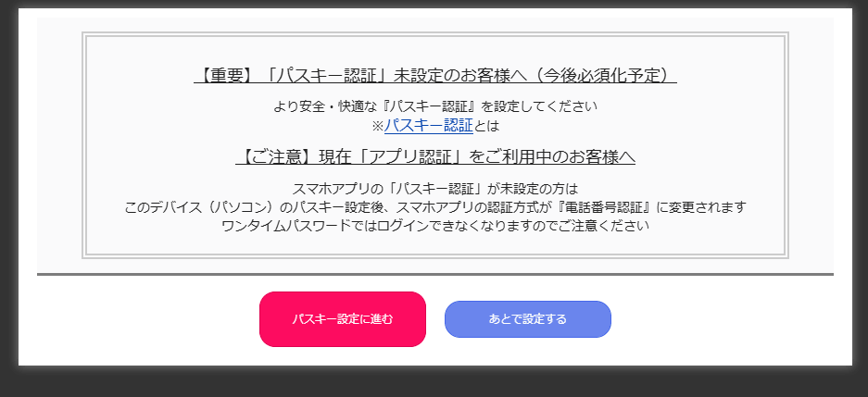Screen dimensions: 868x397
Task: Click empty white space left of pink button
Action: (138, 319)
